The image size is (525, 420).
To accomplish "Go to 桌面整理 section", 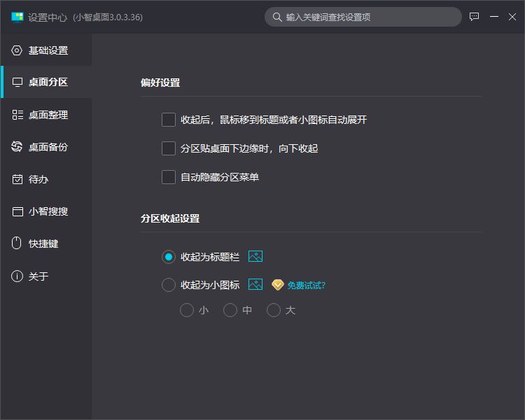I will pos(46,115).
